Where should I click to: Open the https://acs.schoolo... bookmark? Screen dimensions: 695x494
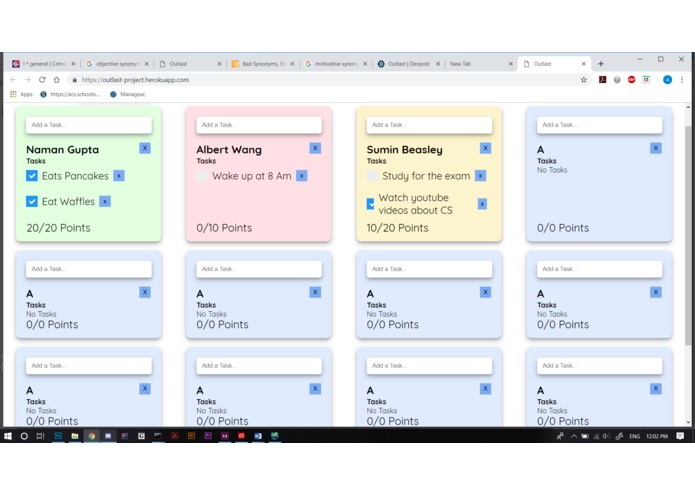click(x=70, y=94)
